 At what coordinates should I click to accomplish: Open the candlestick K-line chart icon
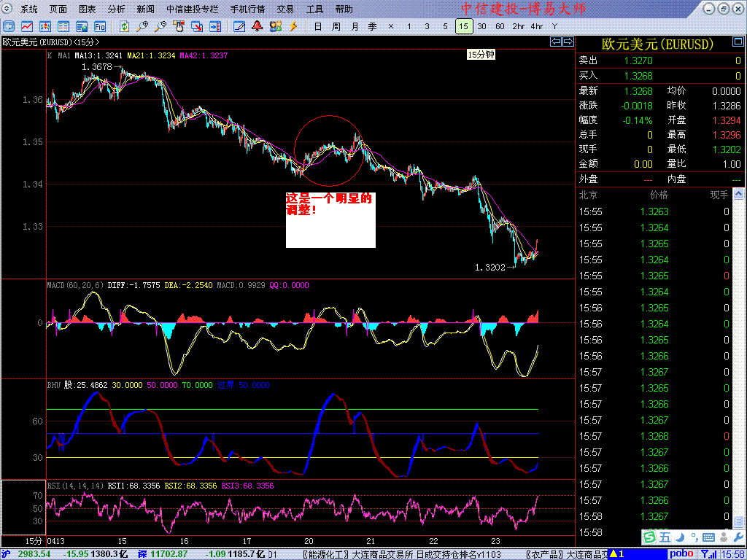tap(45, 27)
